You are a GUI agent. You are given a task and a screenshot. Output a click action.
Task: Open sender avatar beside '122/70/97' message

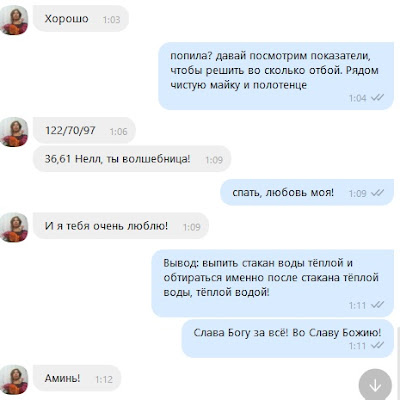14,132
